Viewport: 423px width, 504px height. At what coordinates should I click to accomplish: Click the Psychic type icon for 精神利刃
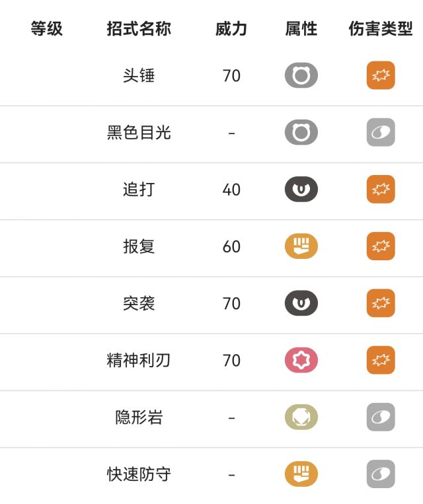(x=301, y=360)
